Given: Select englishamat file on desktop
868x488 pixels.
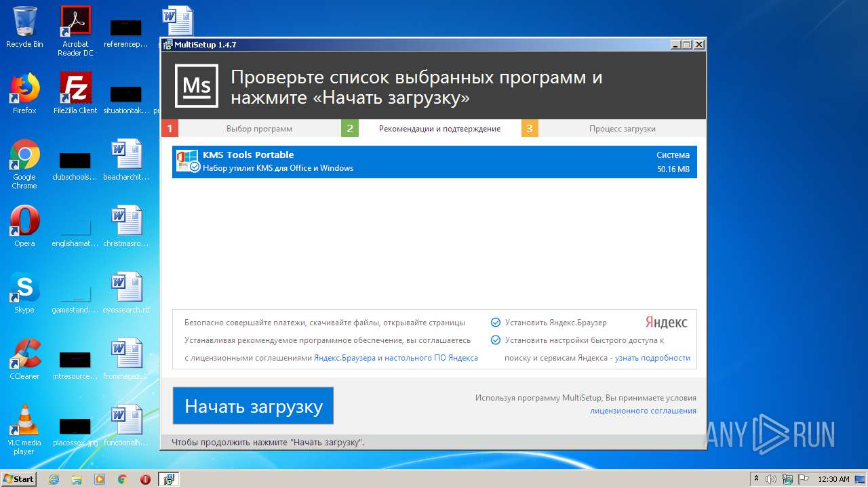Looking at the screenshot, I should pyautogui.click(x=75, y=232).
